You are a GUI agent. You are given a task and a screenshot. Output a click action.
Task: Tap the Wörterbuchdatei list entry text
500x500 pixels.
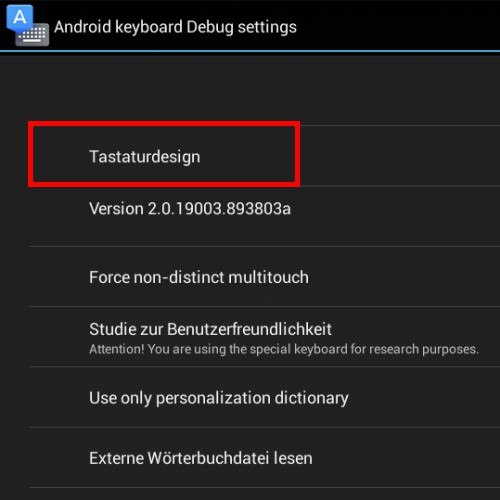pyautogui.click(x=201, y=458)
